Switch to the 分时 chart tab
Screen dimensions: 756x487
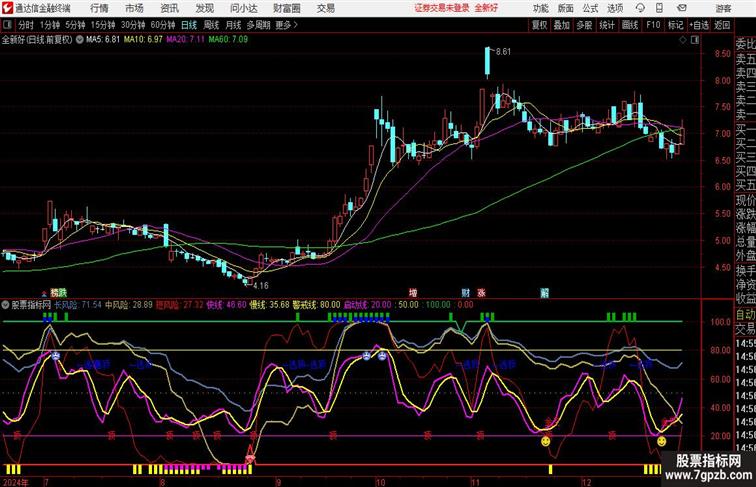[26, 25]
